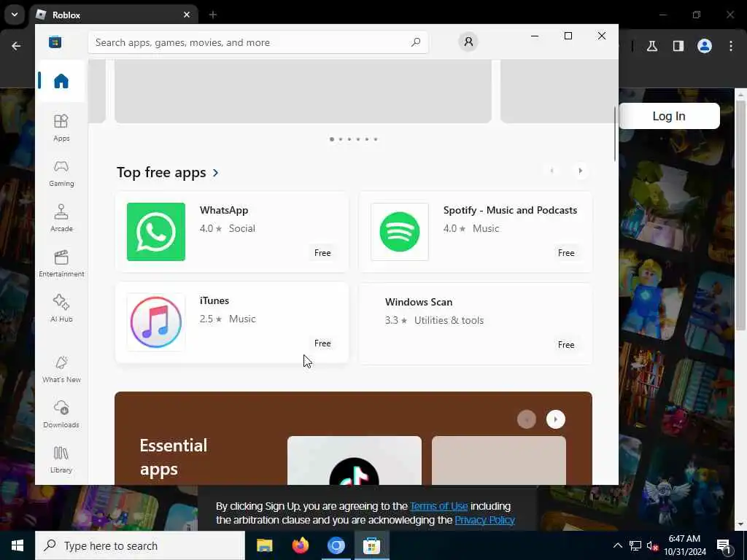This screenshot has width=747, height=560.
Task: Open the Apps section in the sidebar
Action: pyautogui.click(x=61, y=128)
